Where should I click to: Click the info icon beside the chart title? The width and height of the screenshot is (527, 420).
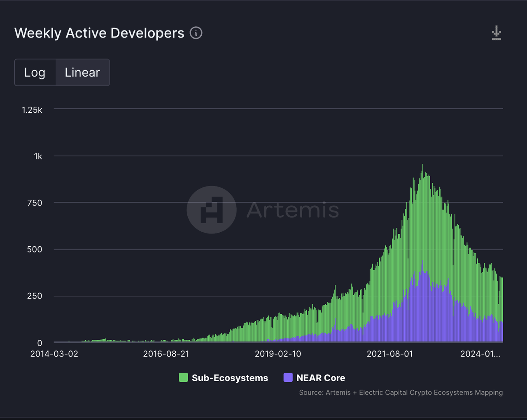[196, 33]
